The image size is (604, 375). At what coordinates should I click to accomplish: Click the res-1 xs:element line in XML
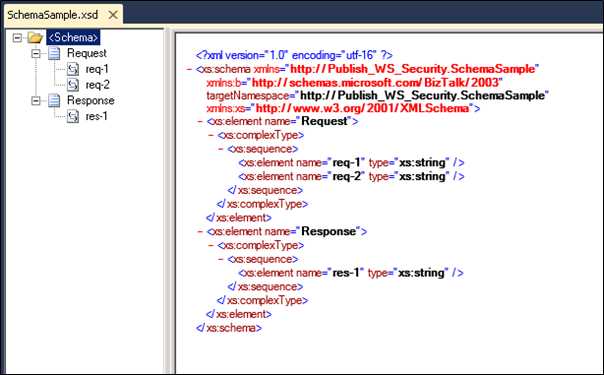[x=351, y=273]
